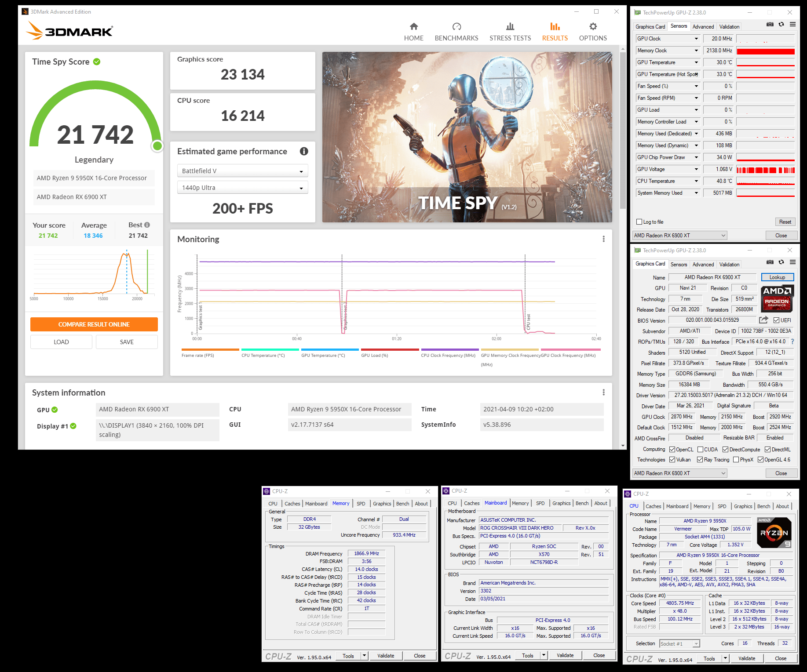Image resolution: width=807 pixels, height=672 pixels.
Task: Open the Stress Tests chart icon
Action: [510, 26]
